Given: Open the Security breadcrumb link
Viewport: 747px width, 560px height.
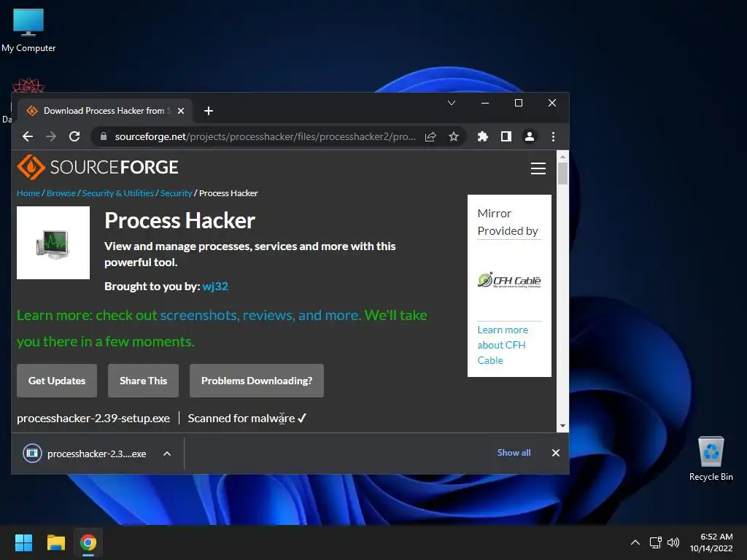Looking at the screenshot, I should (x=176, y=193).
